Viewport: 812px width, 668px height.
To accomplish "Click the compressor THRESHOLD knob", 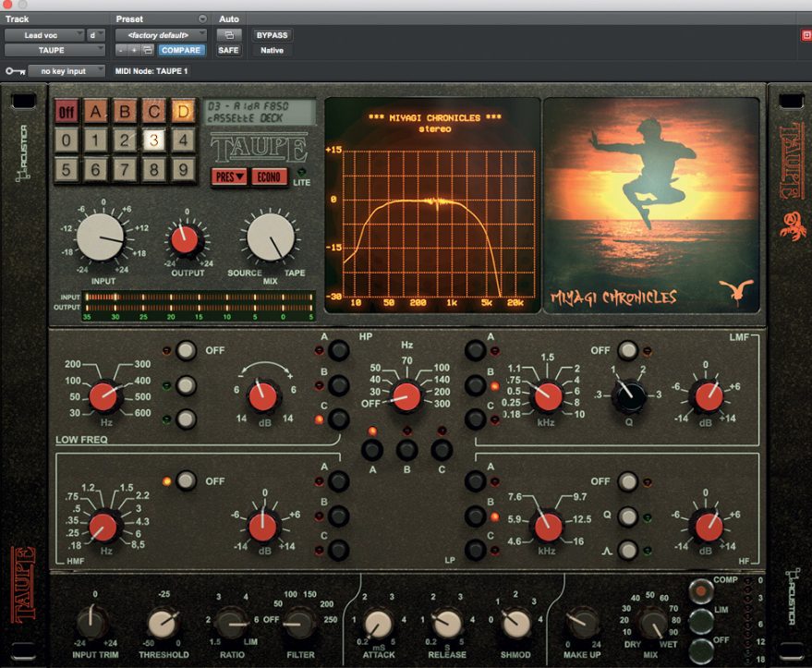I will point(164,624).
